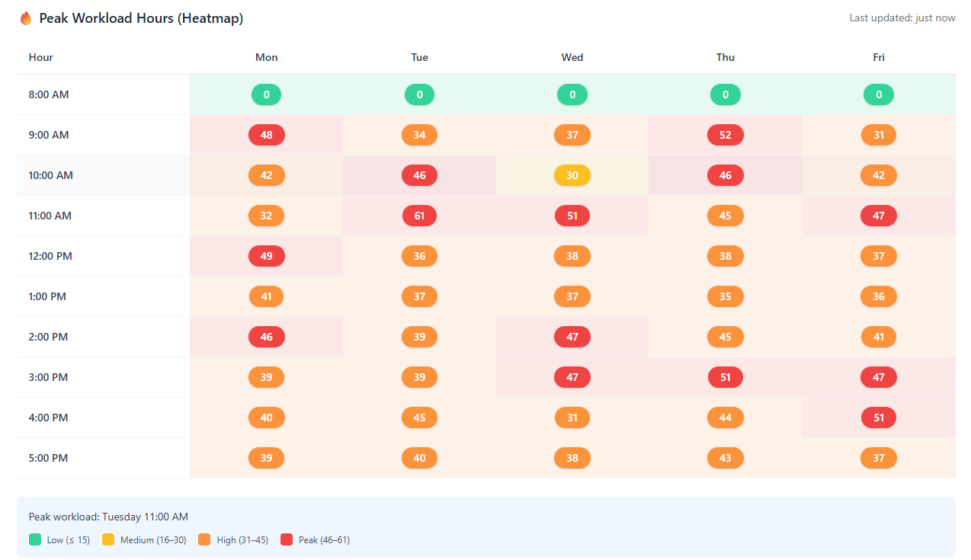Open the Hour column header
971x560 pixels.
(40, 57)
